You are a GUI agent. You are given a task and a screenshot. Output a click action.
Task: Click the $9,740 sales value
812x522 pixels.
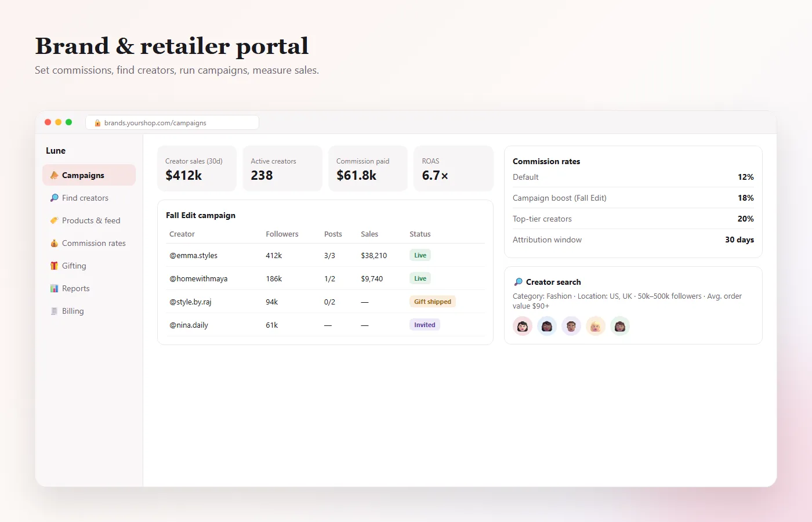point(372,279)
